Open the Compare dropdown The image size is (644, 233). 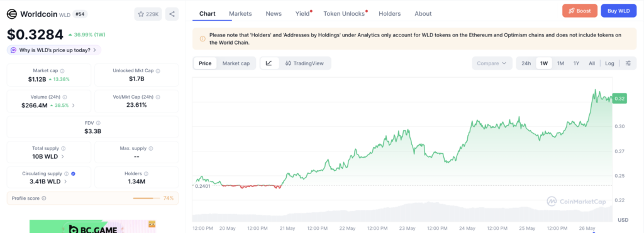492,63
